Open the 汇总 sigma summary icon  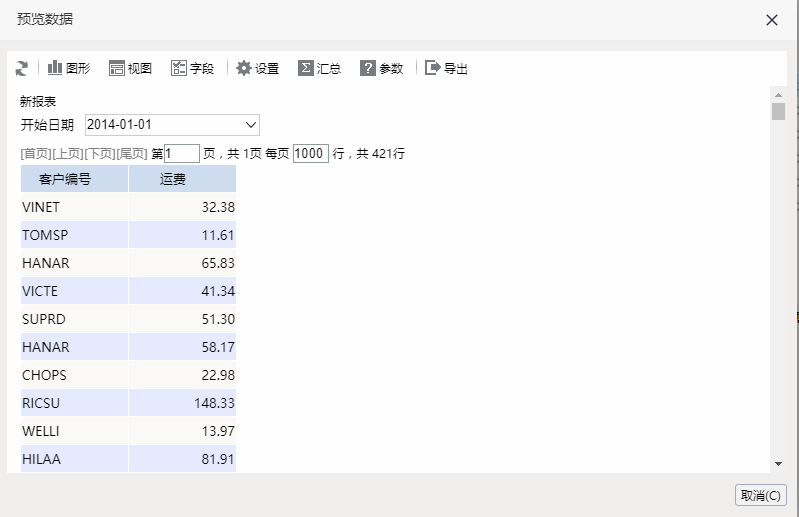pyautogui.click(x=305, y=68)
